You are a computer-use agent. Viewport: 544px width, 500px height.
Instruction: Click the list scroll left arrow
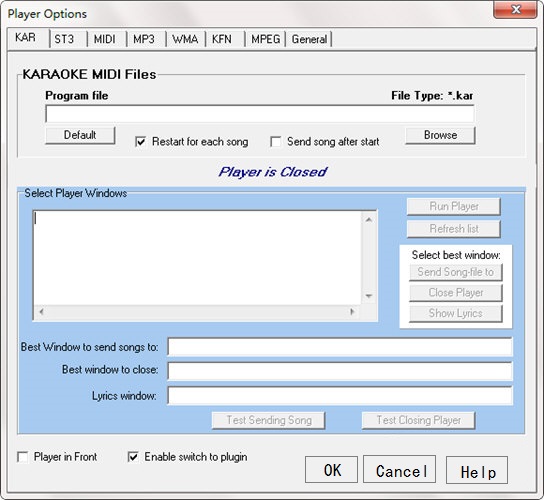(x=41, y=312)
